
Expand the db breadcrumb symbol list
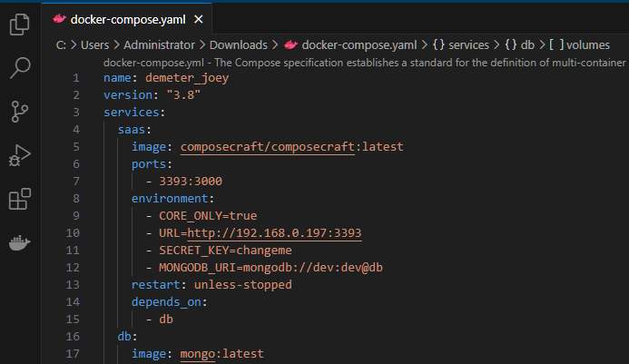pyautogui.click(x=520, y=45)
